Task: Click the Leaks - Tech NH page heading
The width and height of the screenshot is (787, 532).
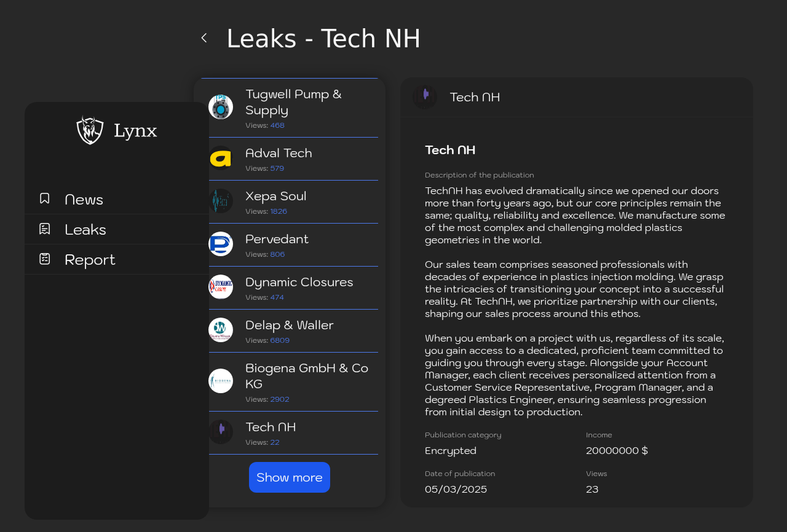Action: click(x=323, y=39)
